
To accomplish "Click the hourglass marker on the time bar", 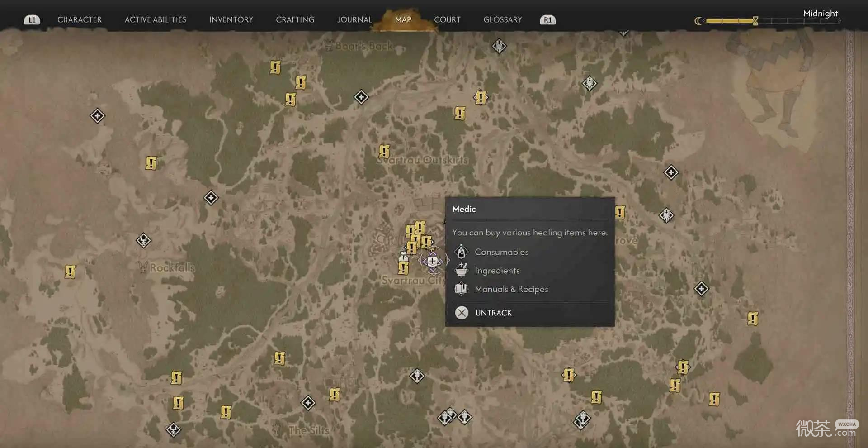I will 755,21.
